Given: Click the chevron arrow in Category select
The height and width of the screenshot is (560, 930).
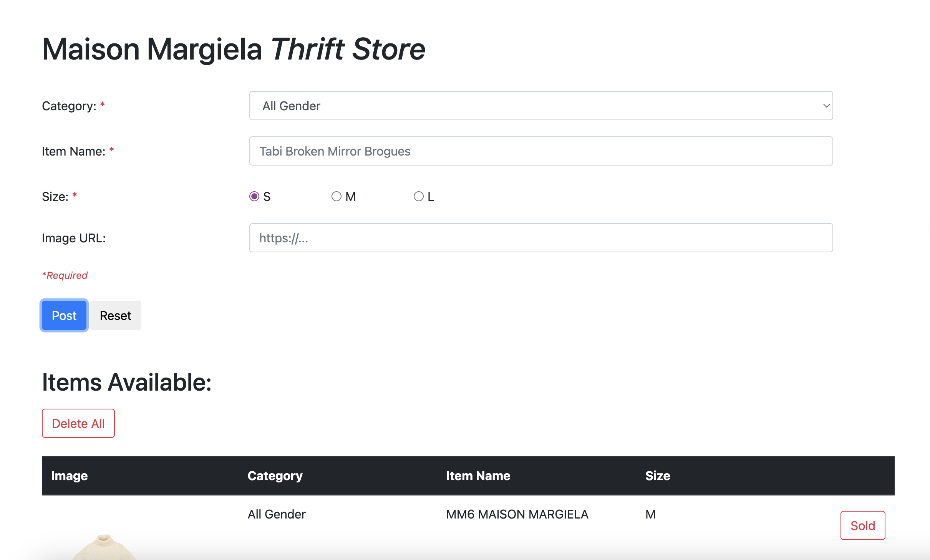Looking at the screenshot, I should tap(826, 106).
